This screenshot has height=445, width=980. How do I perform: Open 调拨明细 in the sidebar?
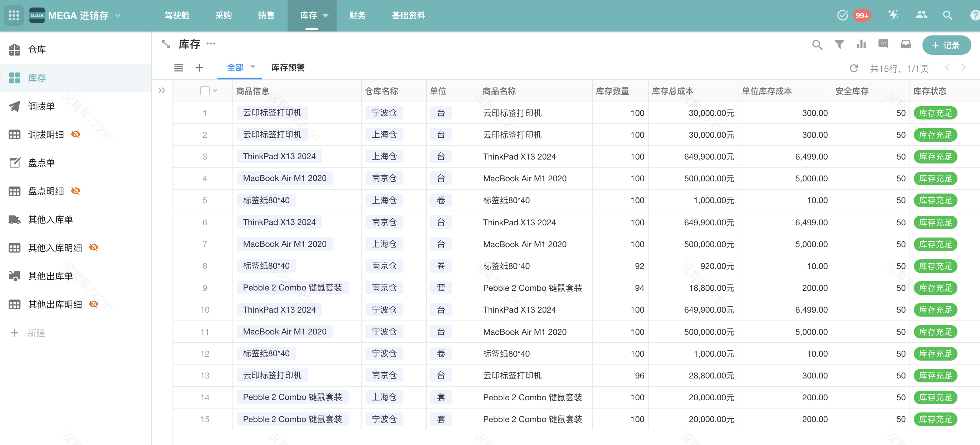tap(46, 134)
